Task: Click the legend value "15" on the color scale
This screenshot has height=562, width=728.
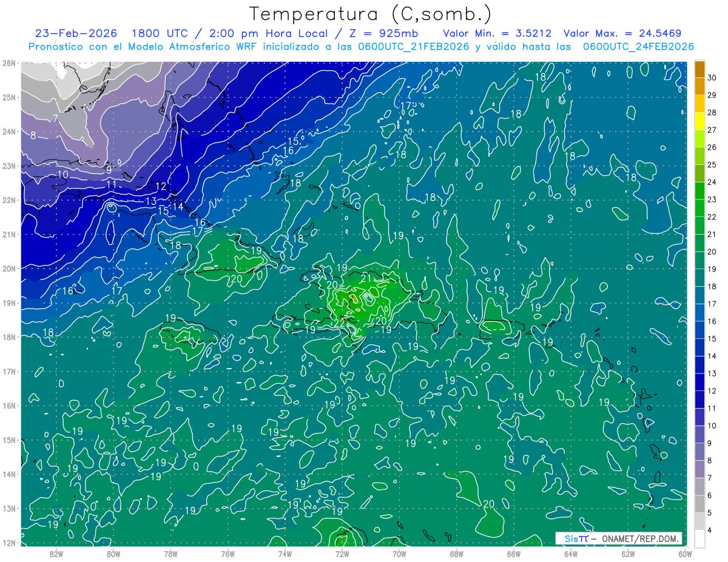Action: click(712, 338)
